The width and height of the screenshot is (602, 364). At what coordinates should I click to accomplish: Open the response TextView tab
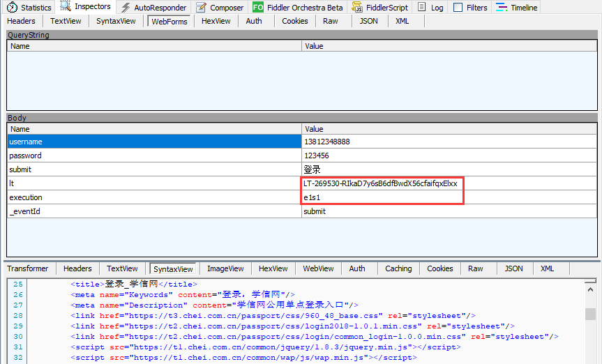pyautogui.click(x=122, y=268)
